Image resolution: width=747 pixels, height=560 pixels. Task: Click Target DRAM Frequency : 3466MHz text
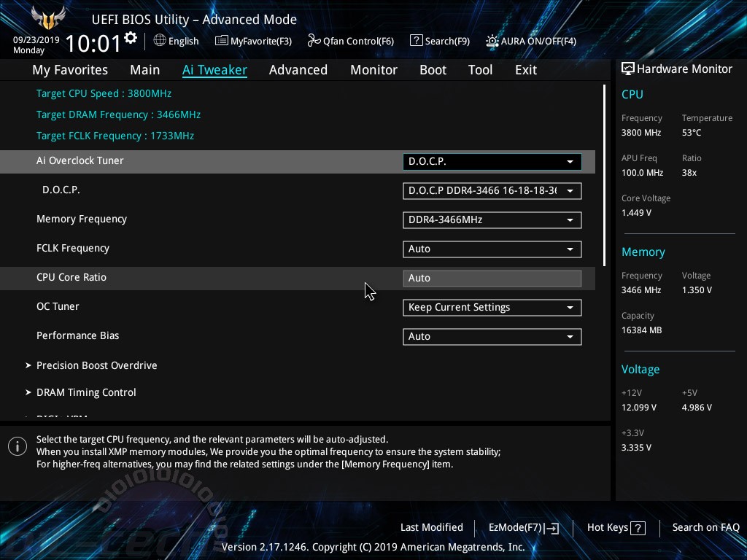(118, 114)
